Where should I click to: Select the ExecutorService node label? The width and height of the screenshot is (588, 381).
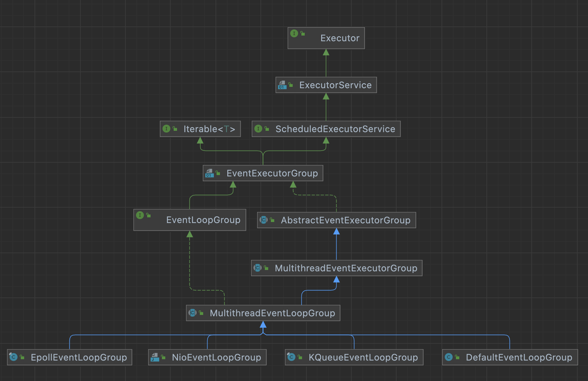point(335,85)
